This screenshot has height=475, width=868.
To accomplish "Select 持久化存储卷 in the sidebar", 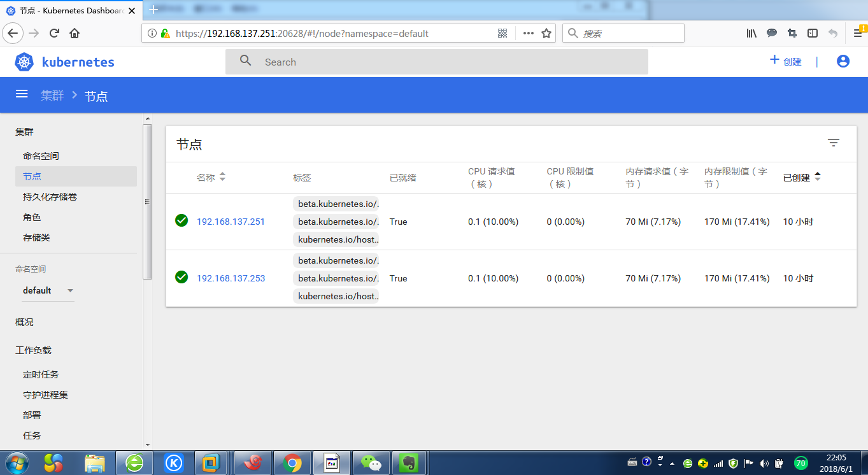I will pos(50,197).
